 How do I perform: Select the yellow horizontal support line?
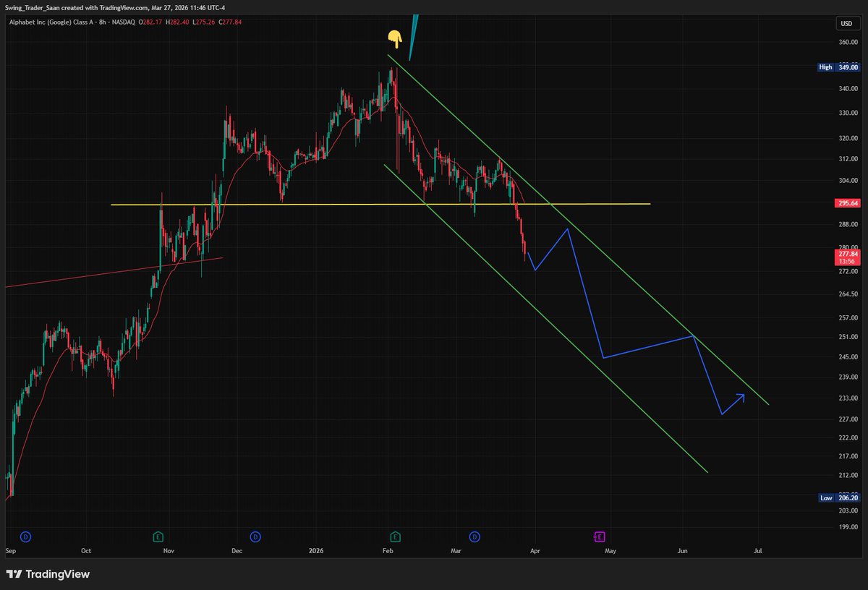(x=380, y=205)
